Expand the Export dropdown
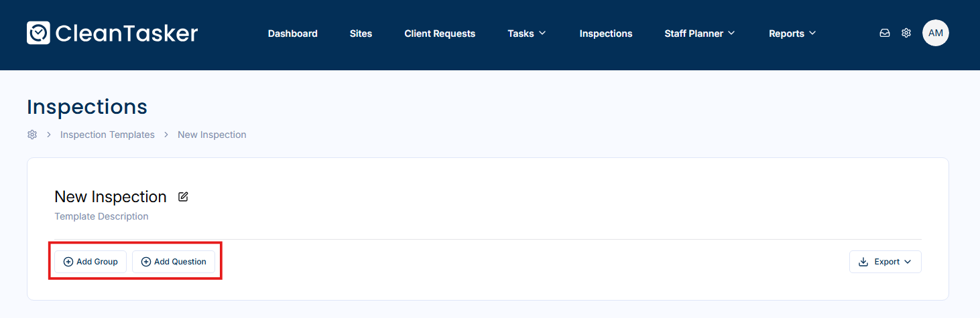 pyautogui.click(x=885, y=262)
